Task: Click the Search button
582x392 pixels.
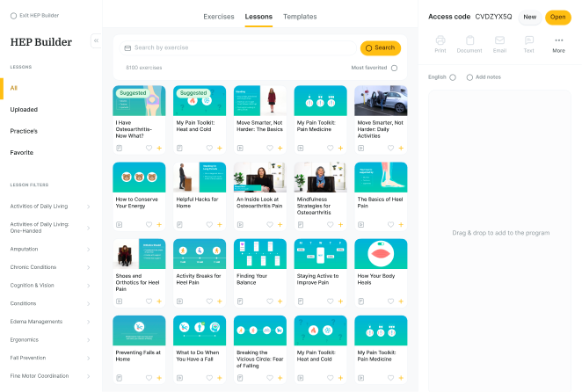Action: pyautogui.click(x=381, y=47)
